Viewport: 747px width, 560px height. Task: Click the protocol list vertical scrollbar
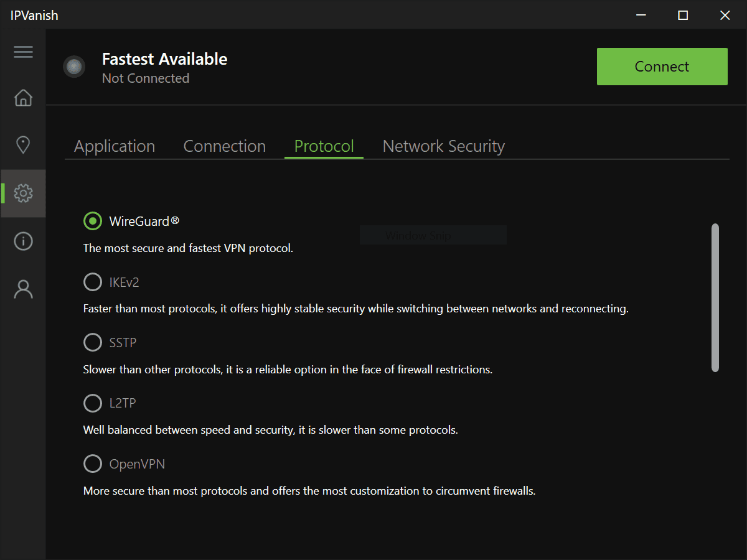pyautogui.click(x=715, y=298)
